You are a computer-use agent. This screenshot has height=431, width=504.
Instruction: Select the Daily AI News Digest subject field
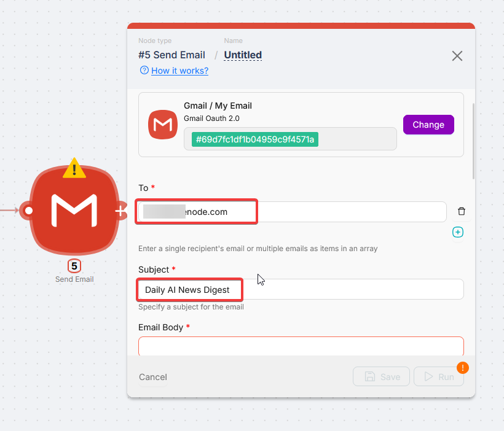click(189, 289)
